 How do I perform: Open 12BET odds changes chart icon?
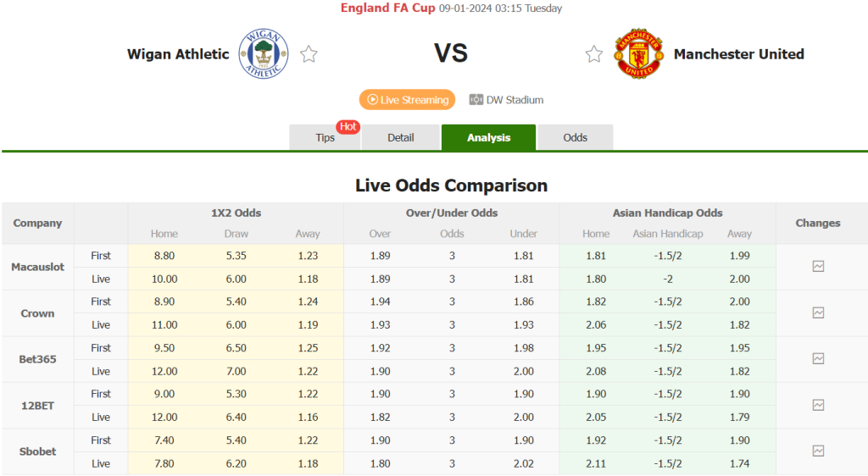pos(818,405)
